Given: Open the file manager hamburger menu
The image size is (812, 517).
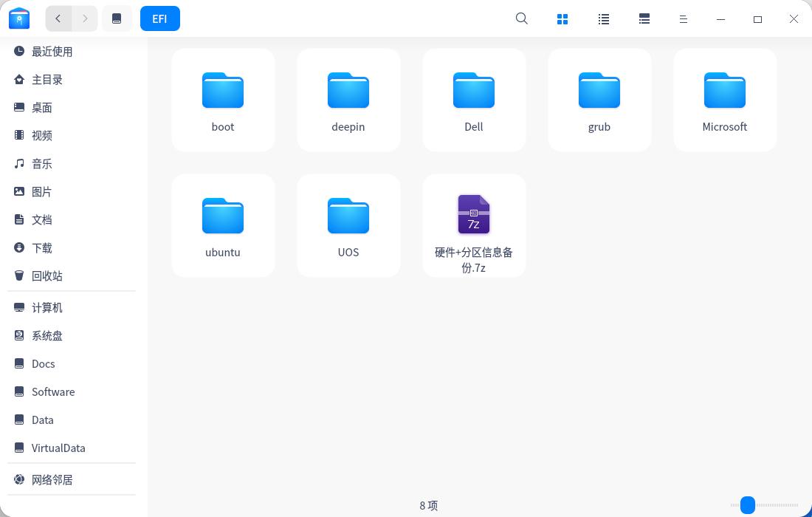Looking at the screenshot, I should click(x=684, y=18).
